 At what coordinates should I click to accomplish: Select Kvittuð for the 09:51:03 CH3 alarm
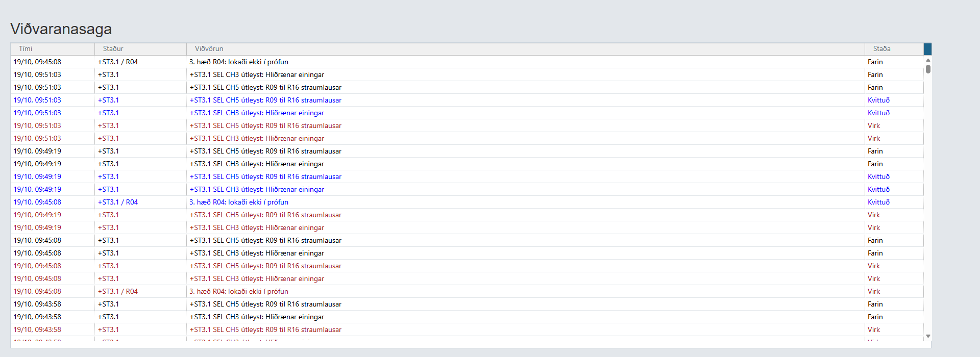coord(878,113)
